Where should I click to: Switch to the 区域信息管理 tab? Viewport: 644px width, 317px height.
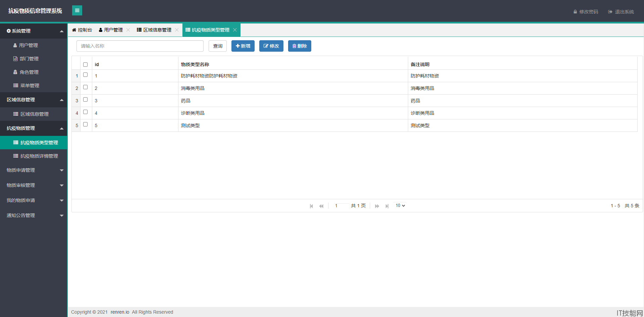click(157, 30)
